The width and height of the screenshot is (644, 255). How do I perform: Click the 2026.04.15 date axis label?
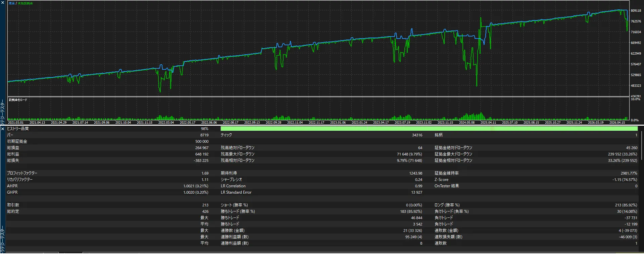click(617, 123)
